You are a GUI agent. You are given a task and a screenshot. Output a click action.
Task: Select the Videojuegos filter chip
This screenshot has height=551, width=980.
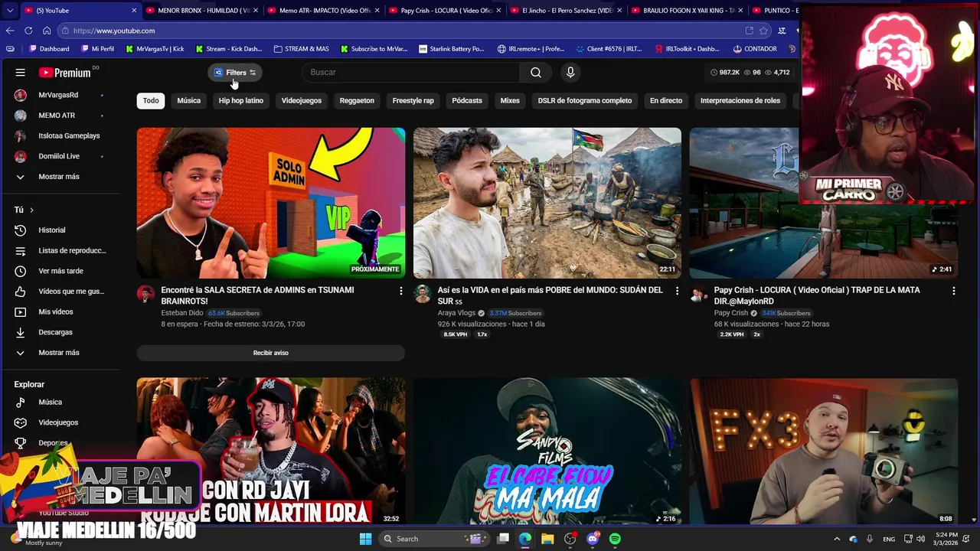point(302,100)
